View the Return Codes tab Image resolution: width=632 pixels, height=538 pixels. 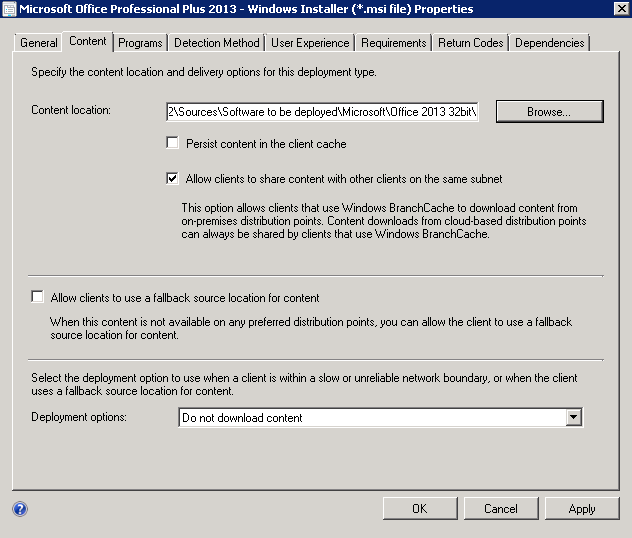(470, 43)
